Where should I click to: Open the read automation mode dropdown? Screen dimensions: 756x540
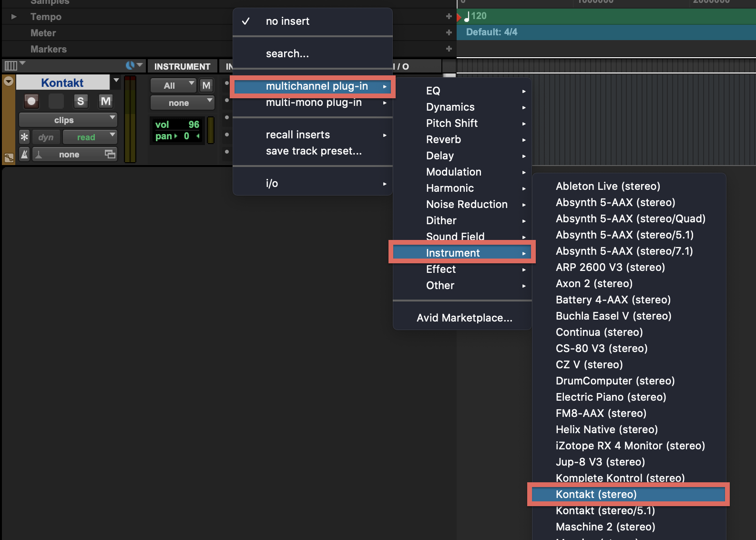tap(90, 137)
